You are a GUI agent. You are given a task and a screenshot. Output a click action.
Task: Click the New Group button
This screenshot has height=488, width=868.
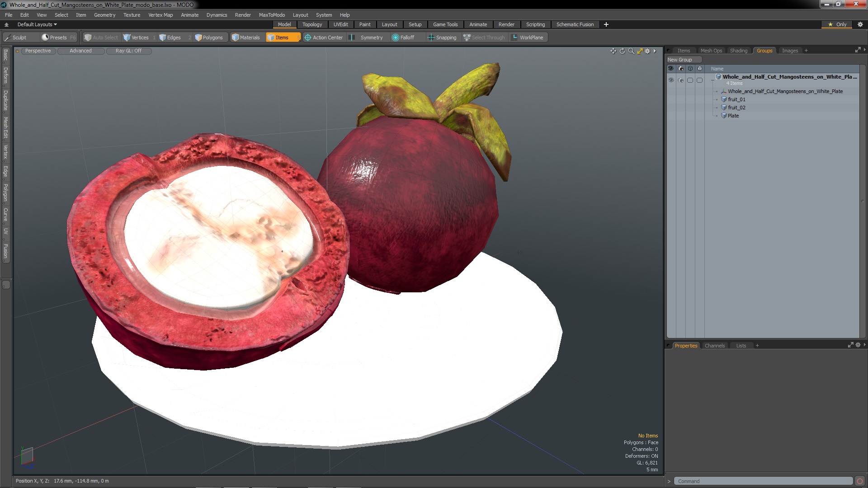tap(680, 60)
